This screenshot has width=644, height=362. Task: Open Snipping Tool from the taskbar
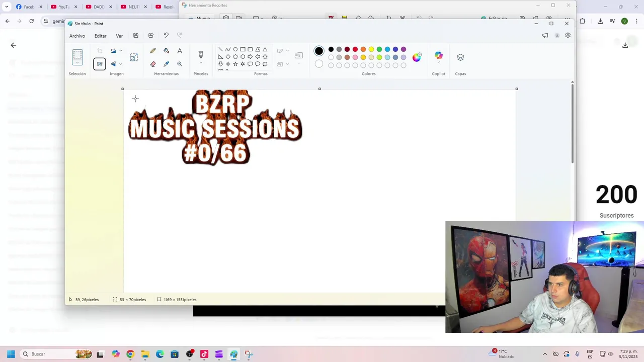click(249, 354)
